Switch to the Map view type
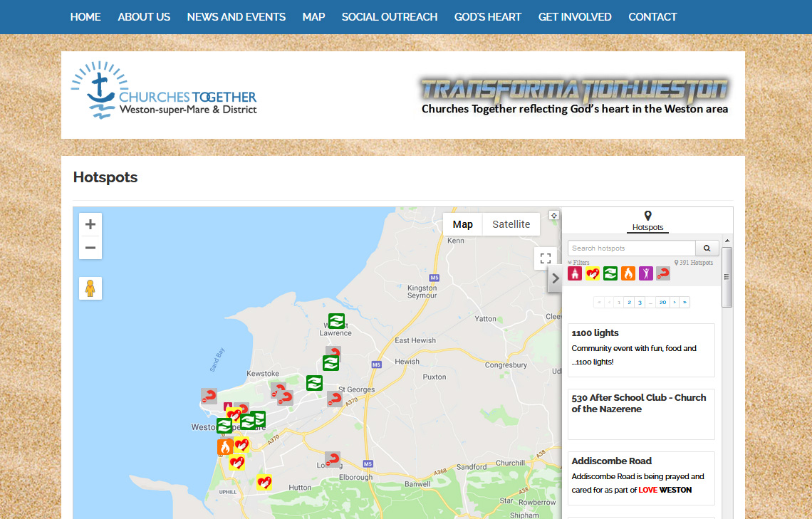Image resolution: width=812 pixels, height=519 pixels. point(462,224)
